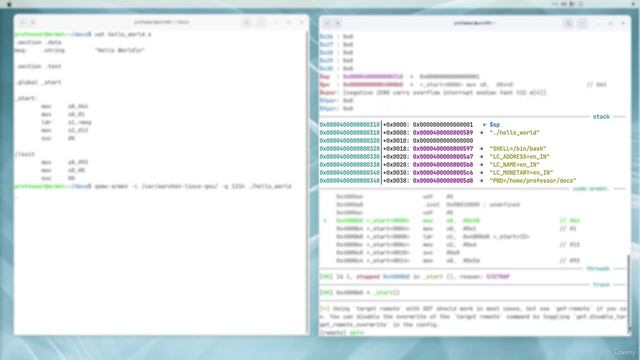
Task: Click stack address 0x0000400000800328
Action: point(349,149)
